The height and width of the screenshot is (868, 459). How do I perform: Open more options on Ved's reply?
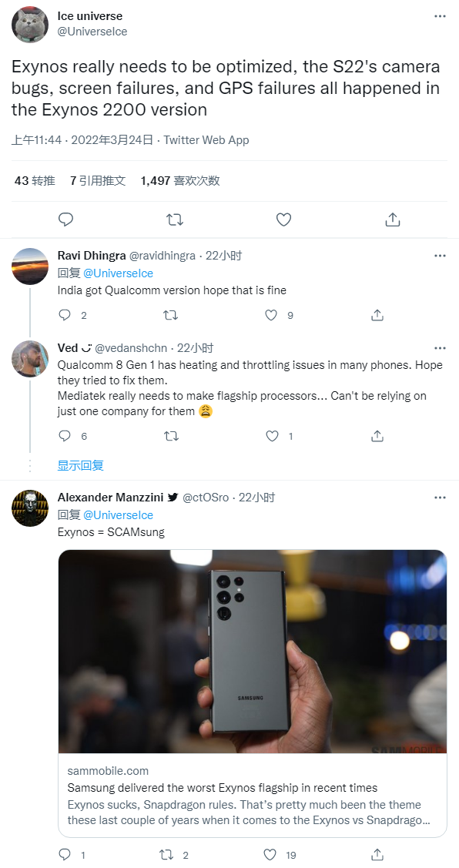441,348
